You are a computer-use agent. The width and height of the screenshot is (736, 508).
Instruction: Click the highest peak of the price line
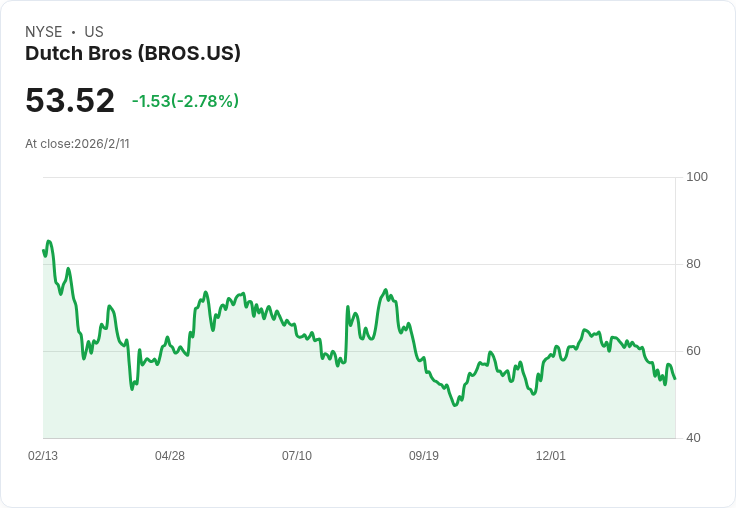pyautogui.click(x=49, y=241)
